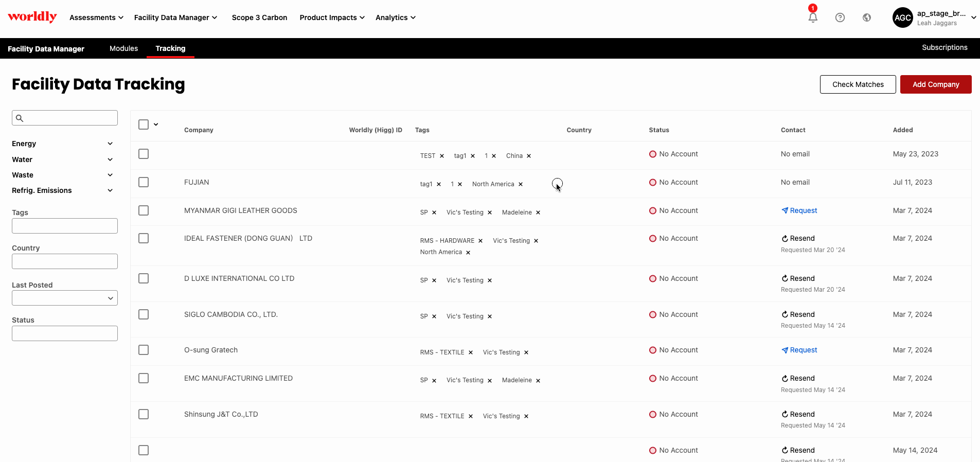Remove Madeleine tag from MYANMAR GIGI row
This screenshot has height=462, width=980.
click(x=538, y=212)
